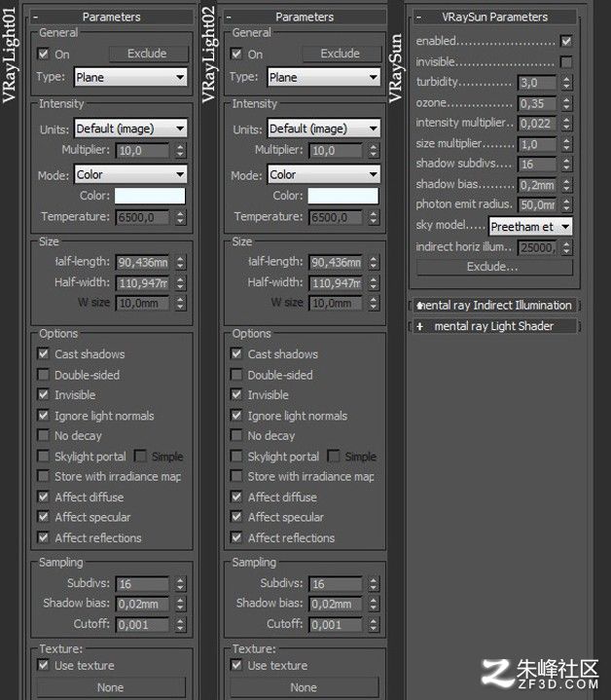Screen dimensions: 611x700
Task: Enable Simple checkbox in VRayLight02
Action: (333, 456)
